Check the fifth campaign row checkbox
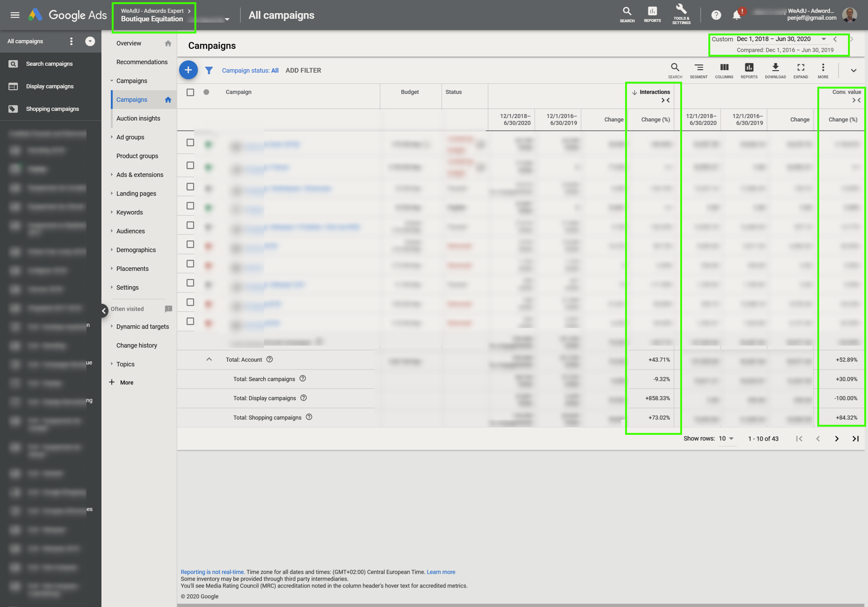Image resolution: width=868 pixels, height=607 pixels. point(190,225)
